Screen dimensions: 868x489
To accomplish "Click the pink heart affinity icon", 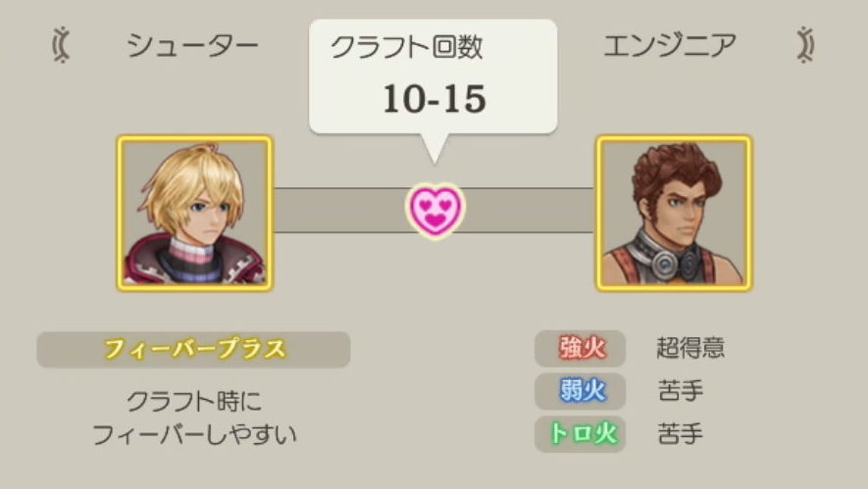I will coord(435,211).
